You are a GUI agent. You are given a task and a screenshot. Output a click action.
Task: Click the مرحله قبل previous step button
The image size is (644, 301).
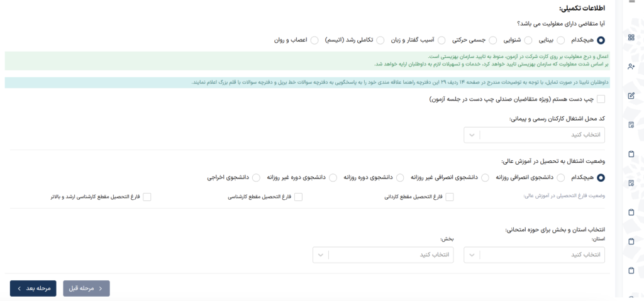click(x=86, y=288)
